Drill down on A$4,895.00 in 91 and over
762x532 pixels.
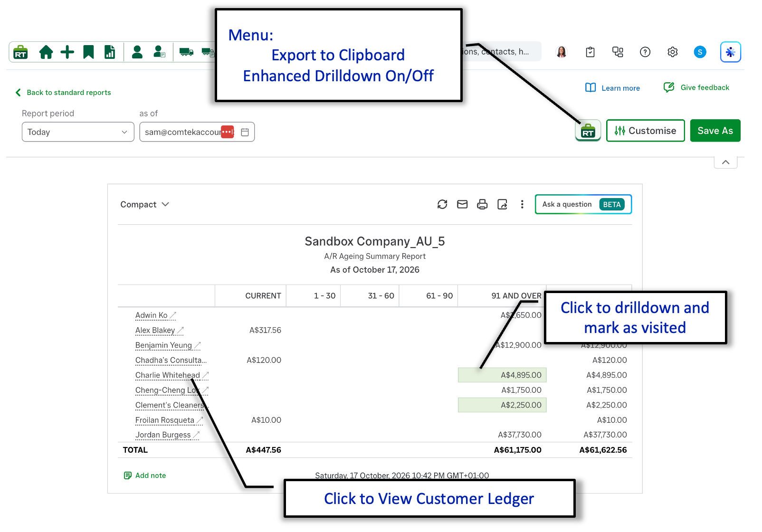tap(502, 375)
